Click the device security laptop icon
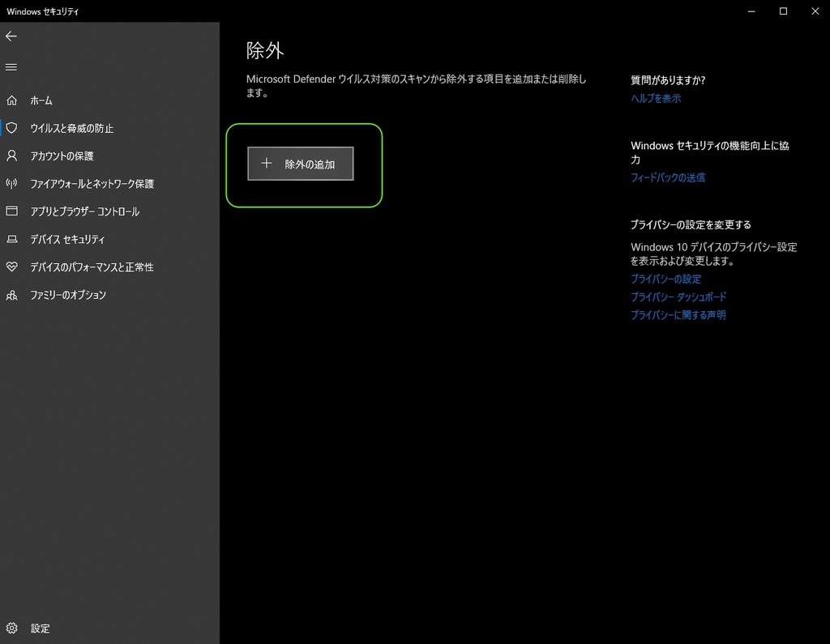The width and height of the screenshot is (830, 644). point(11,239)
